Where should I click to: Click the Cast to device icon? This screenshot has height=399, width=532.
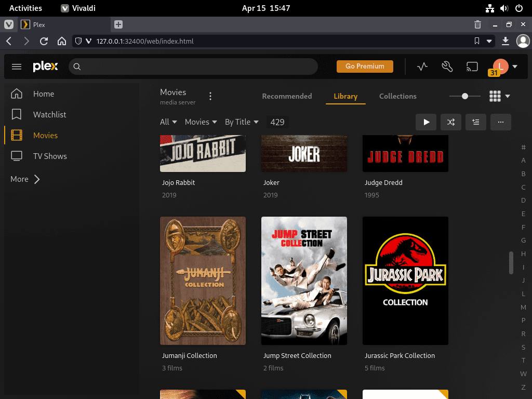tap(472, 66)
